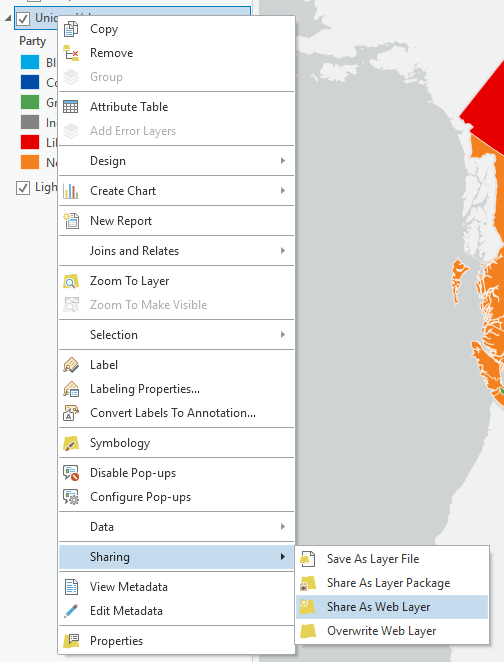Expand the Design submenu arrow

(283, 161)
